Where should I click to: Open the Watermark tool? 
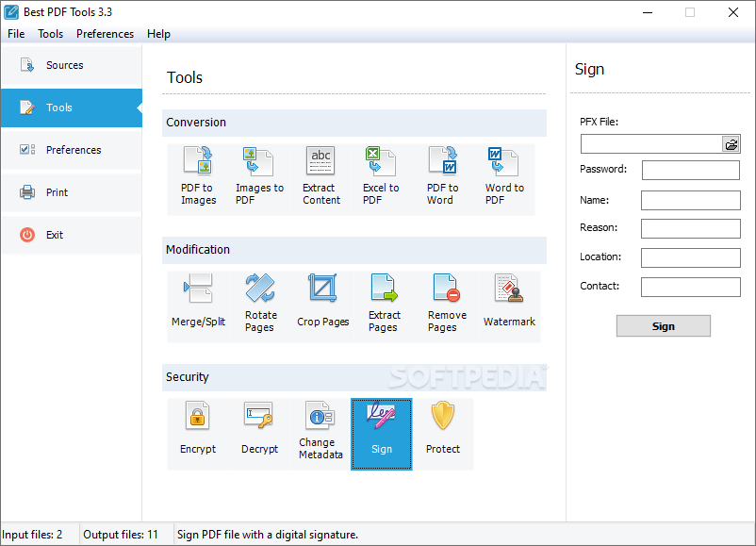pyautogui.click(x=509, y=306)
